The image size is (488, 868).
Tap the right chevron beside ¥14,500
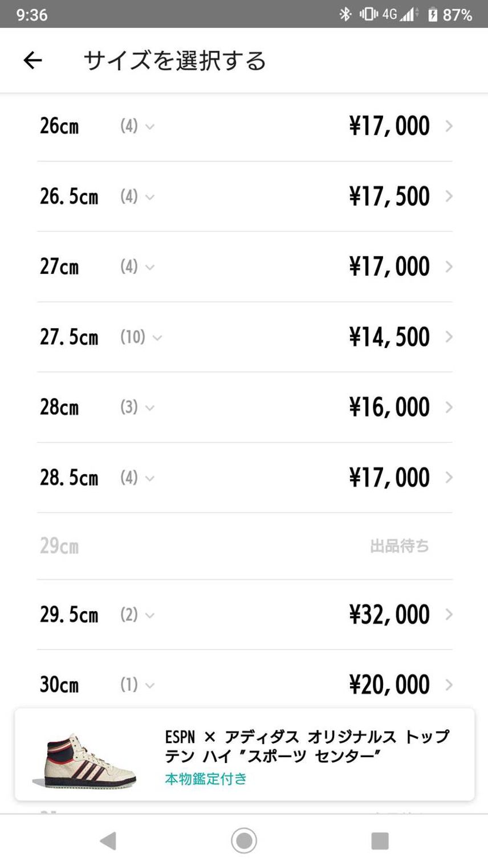449,337
